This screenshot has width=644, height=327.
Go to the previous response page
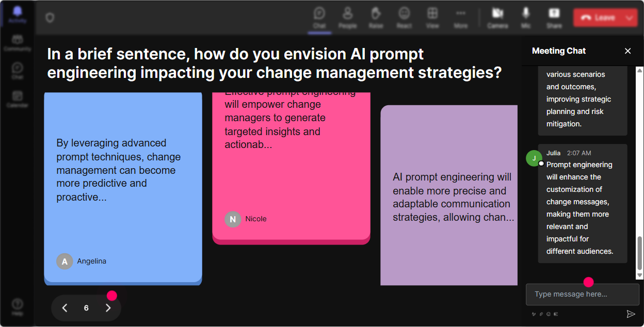(x=65, y=308)
